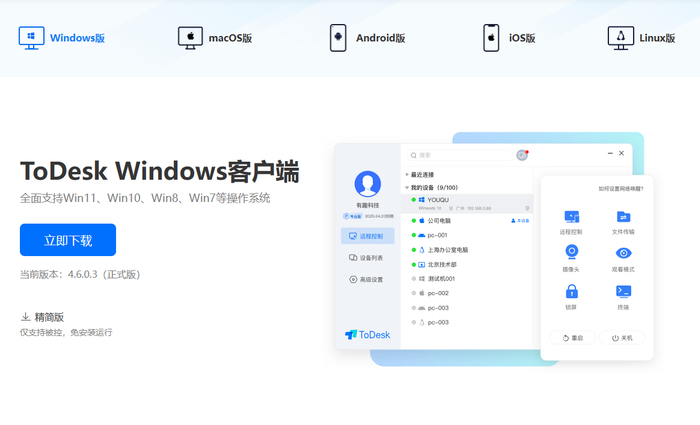
Task: Click the Windows monitor icon
Action: click(x=31, y=38)
